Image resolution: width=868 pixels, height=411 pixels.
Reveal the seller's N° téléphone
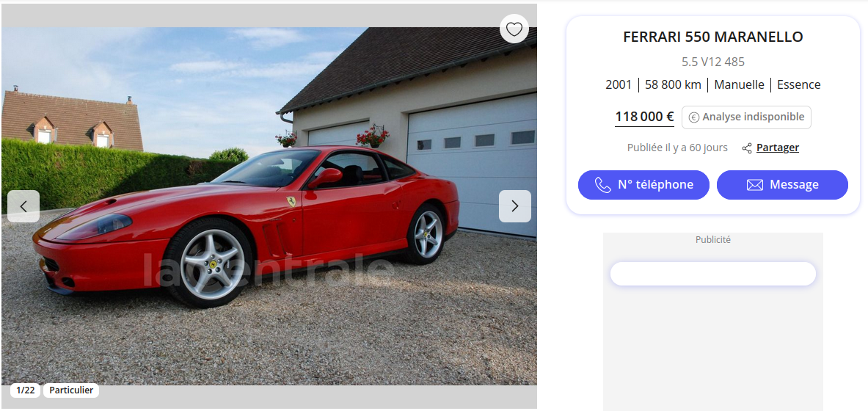[643, 185]
